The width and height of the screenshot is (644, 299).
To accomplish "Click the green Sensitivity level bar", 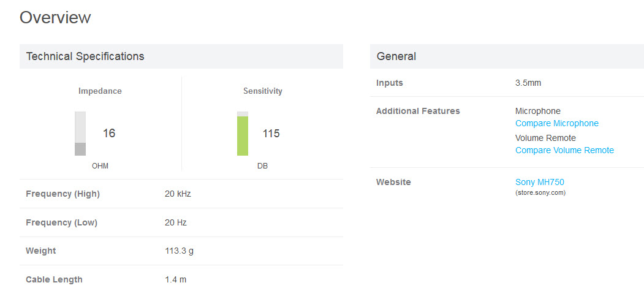I will coord(243,135).
